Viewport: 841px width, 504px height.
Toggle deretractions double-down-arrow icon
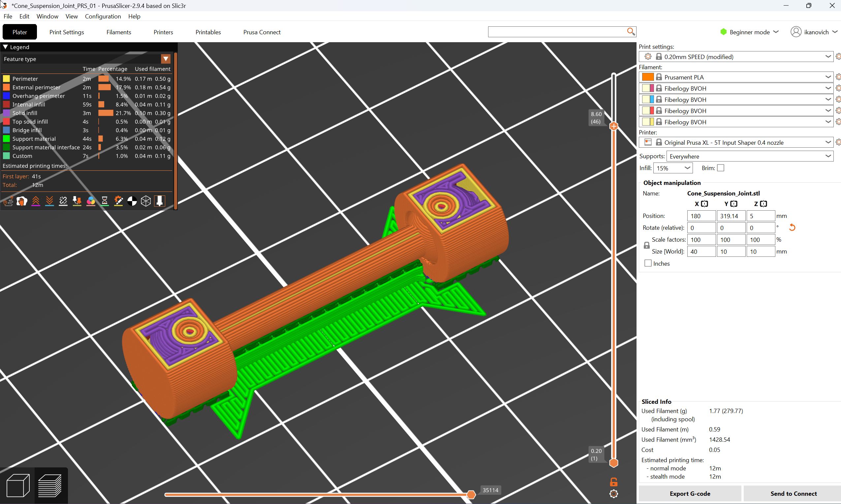(49, 201)
